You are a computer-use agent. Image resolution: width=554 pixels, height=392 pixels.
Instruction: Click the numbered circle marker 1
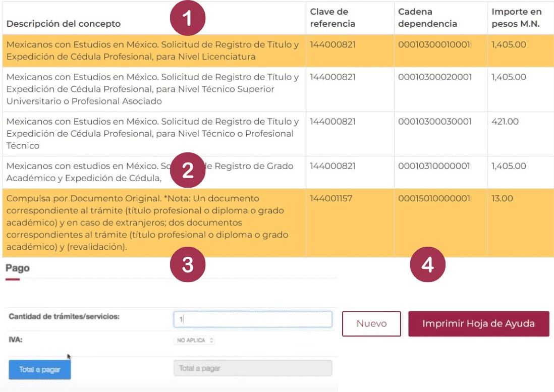coord(188,20)
